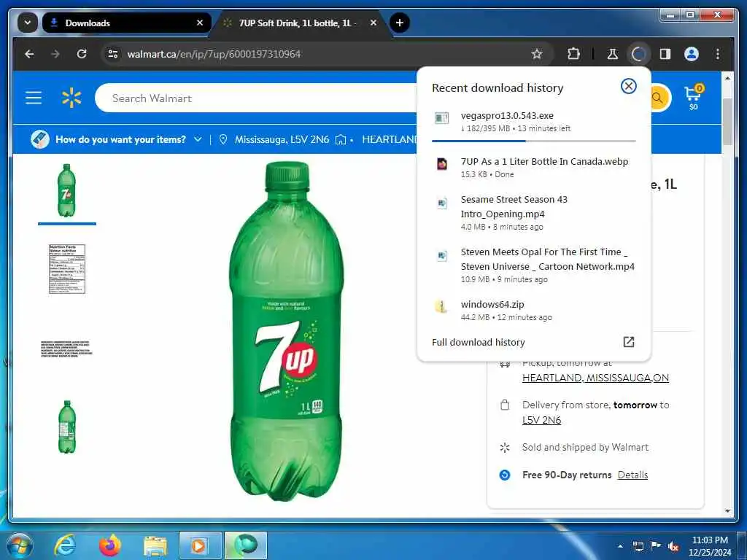The width and height of the screenshot is (747, 560).
Task: Click Full download history link
Action: 479,343
